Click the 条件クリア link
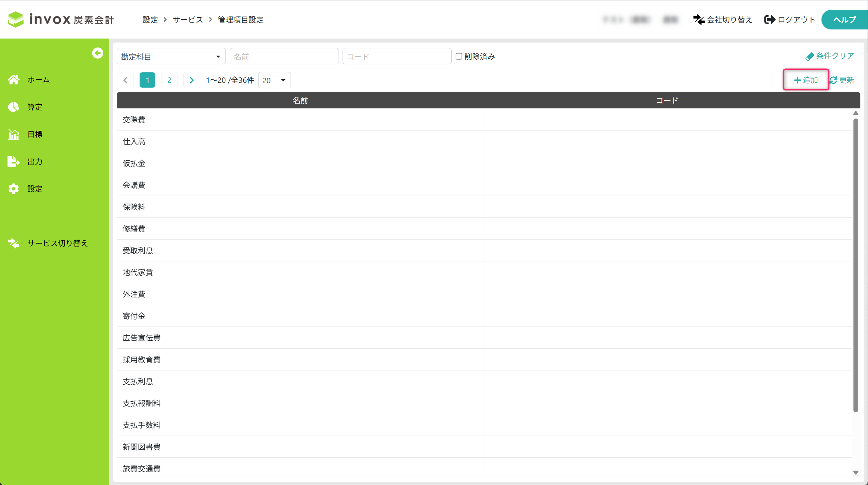The width and height of the screenshot is (868, 485). point(830,56)
